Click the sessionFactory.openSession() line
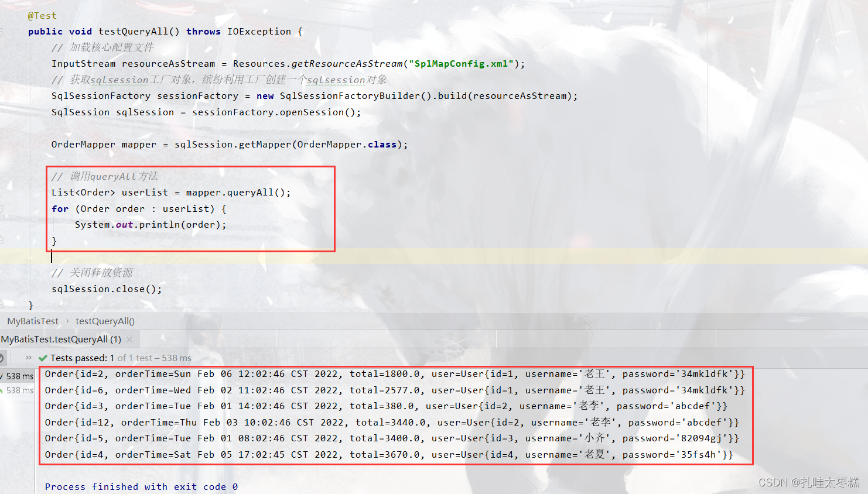 206,112
